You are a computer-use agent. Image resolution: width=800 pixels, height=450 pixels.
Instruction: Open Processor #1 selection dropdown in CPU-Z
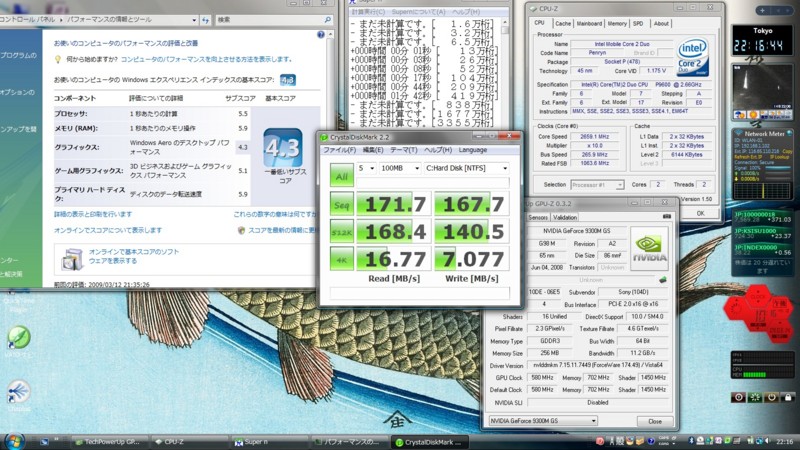click(x=597, y=185)
